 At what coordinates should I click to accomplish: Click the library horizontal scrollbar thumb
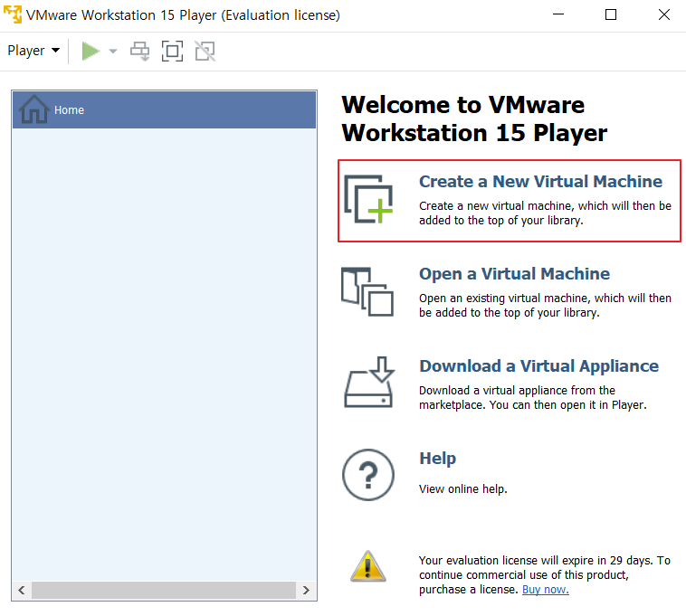[x=164, y=590]
